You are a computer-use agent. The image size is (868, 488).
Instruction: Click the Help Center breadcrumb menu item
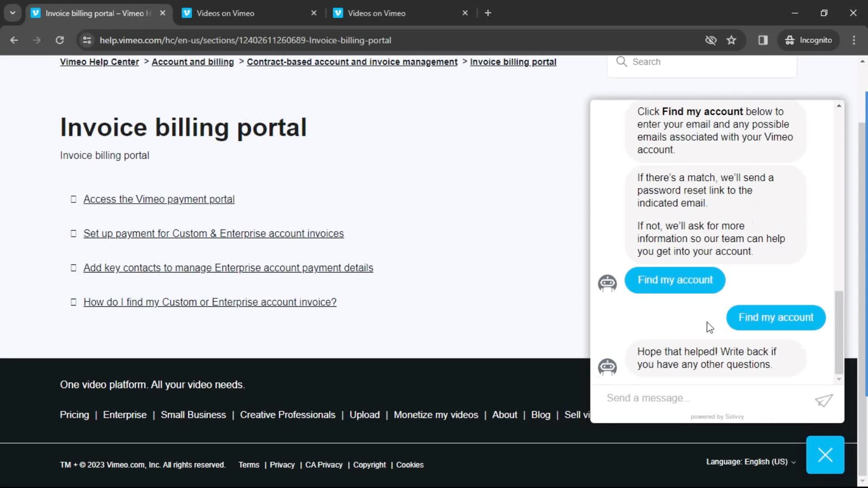pyautogui.click(x=99, y=61)
